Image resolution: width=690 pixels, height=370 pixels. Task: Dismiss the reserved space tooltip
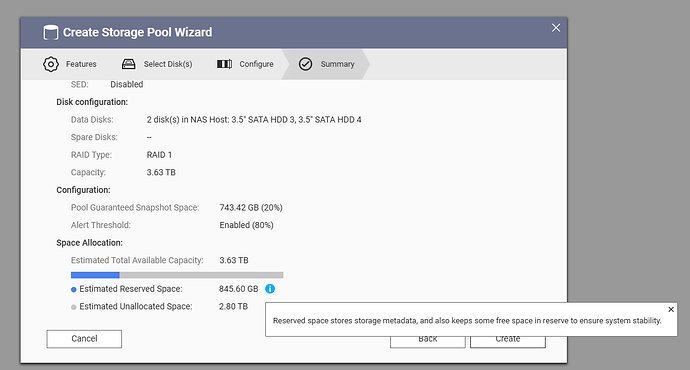671,309
